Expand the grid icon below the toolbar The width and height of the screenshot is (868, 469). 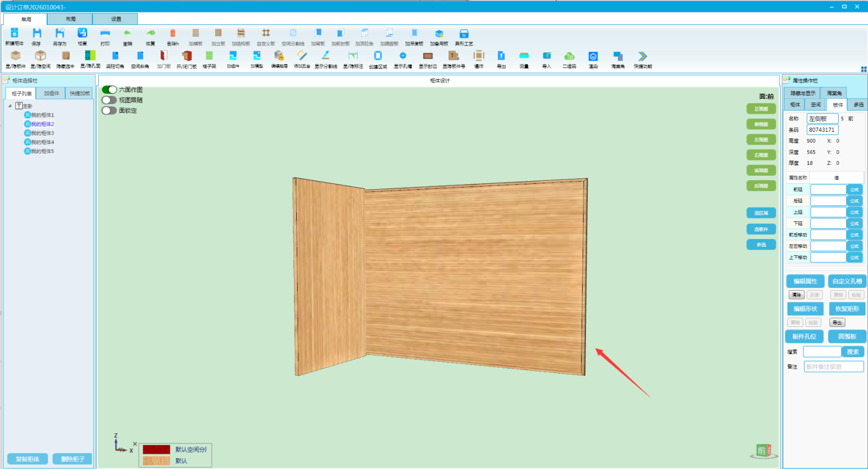(x=864, y=69)
